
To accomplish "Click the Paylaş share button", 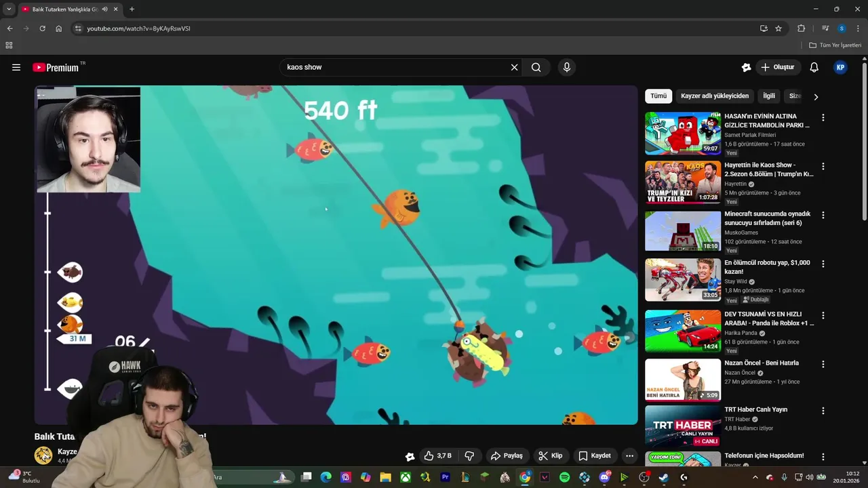I will 507,455.
